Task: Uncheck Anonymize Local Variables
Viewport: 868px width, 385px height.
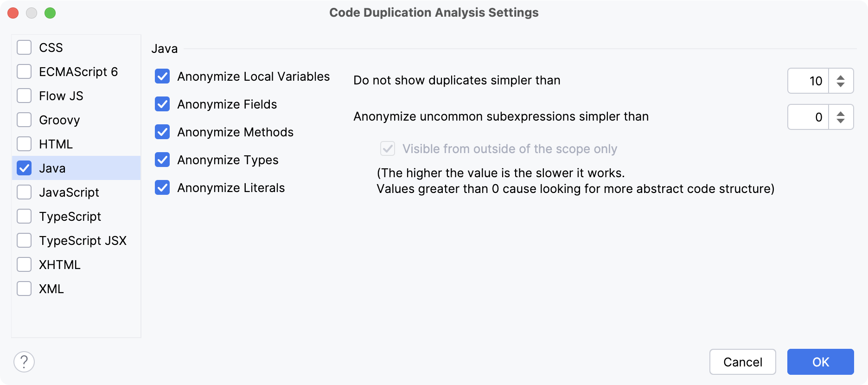Action: [x=162, y=77]
